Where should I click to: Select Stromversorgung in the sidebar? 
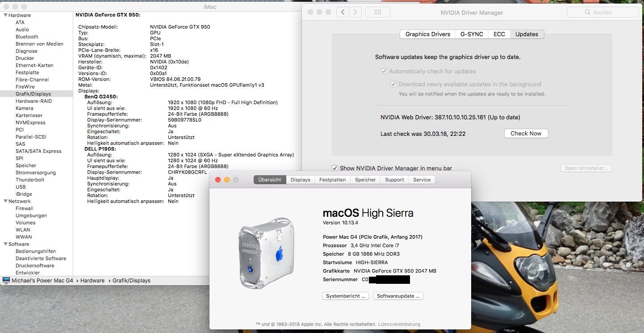[x=37, y=173]
